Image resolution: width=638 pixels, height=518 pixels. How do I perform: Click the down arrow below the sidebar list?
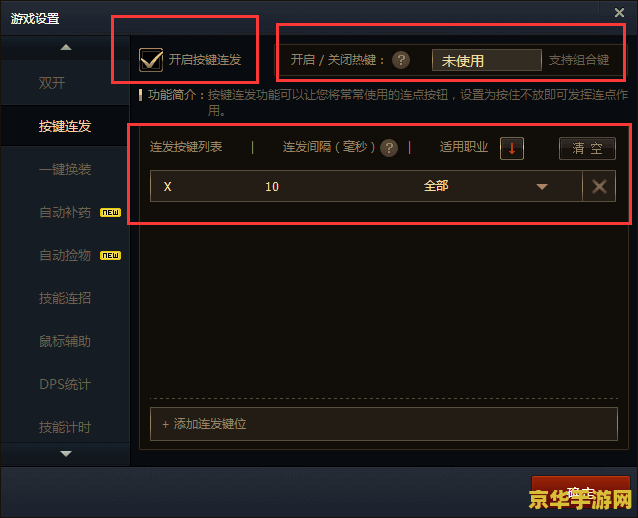[66, 453]
